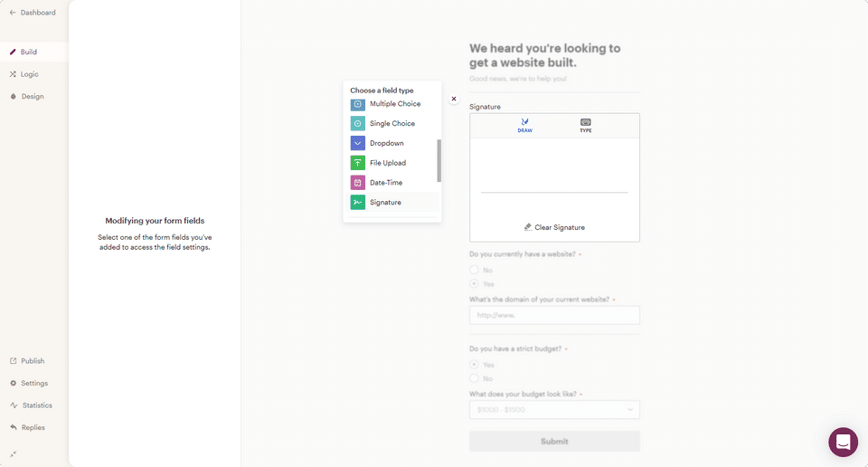Select "No" under strict budget question
Image resolution: width=868 pixels, height=467 pixels.
click(x=475, y=378)
